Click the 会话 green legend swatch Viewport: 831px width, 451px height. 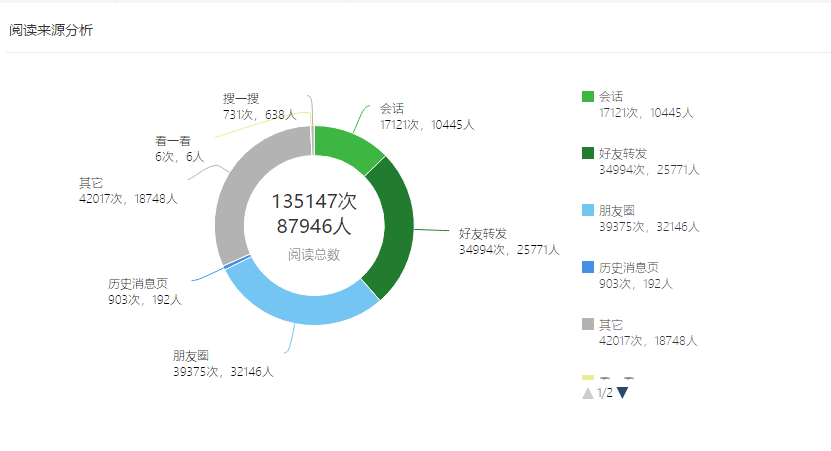[x=588, y=96]
